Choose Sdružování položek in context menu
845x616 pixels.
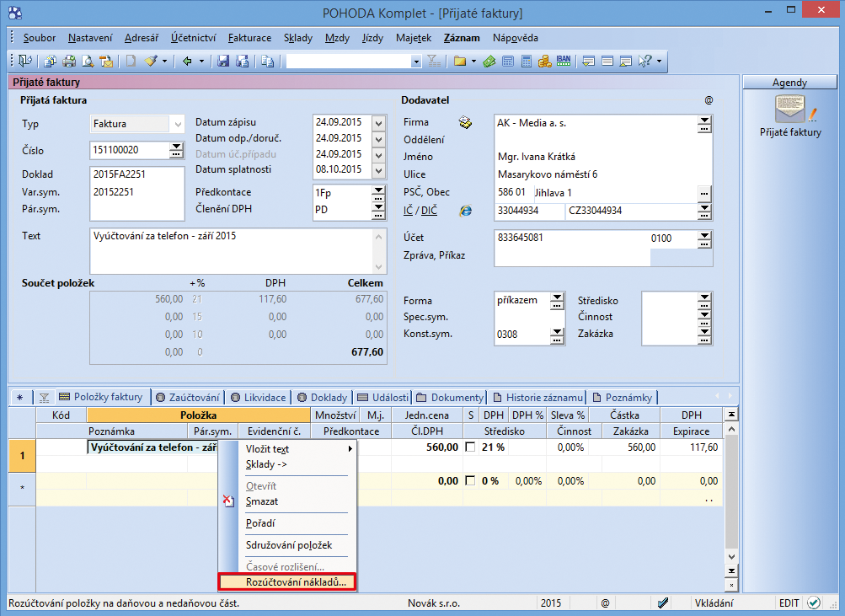pos(289,545)
